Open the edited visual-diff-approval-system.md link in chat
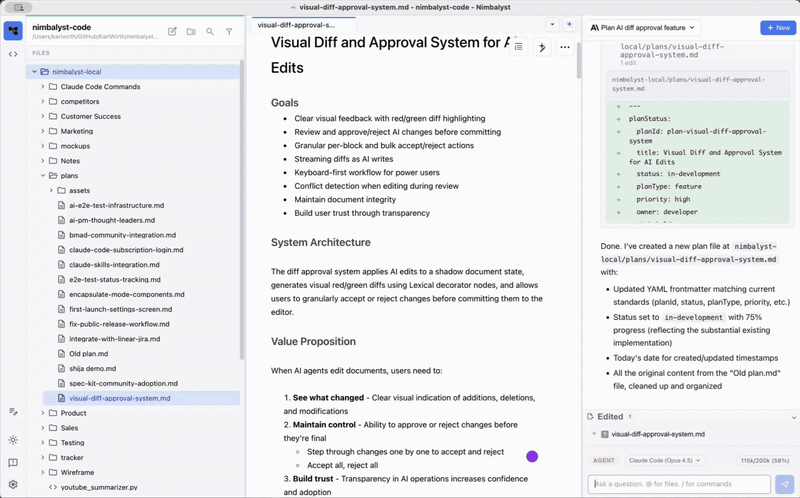Screen dimensions: 800x498 (658, 434)
